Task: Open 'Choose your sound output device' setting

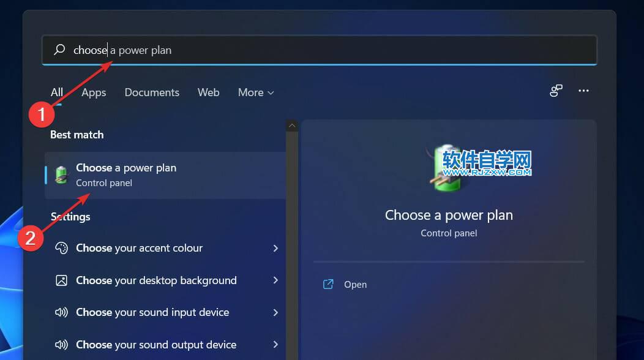Action: (165, 344)
